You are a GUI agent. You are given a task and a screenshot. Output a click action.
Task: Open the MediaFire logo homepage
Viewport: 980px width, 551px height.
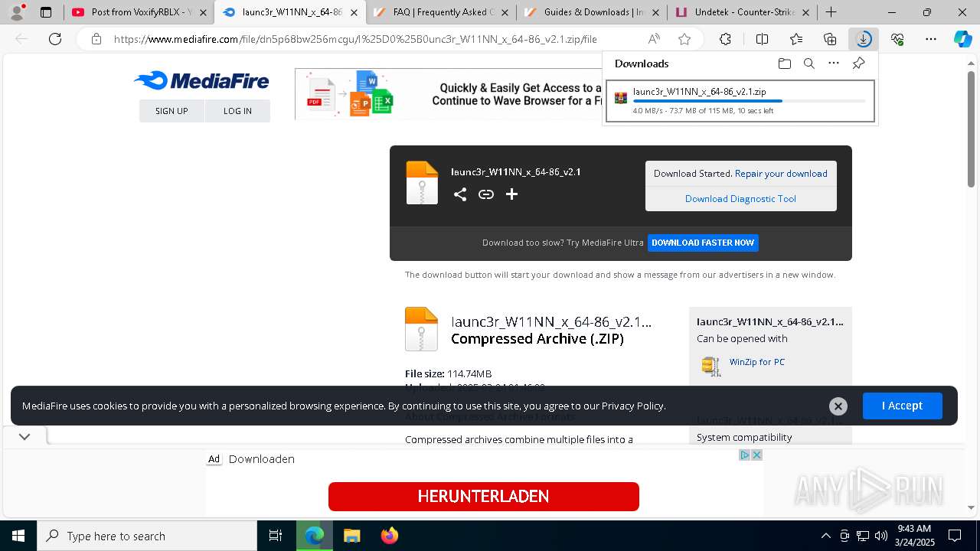(201, 81)
